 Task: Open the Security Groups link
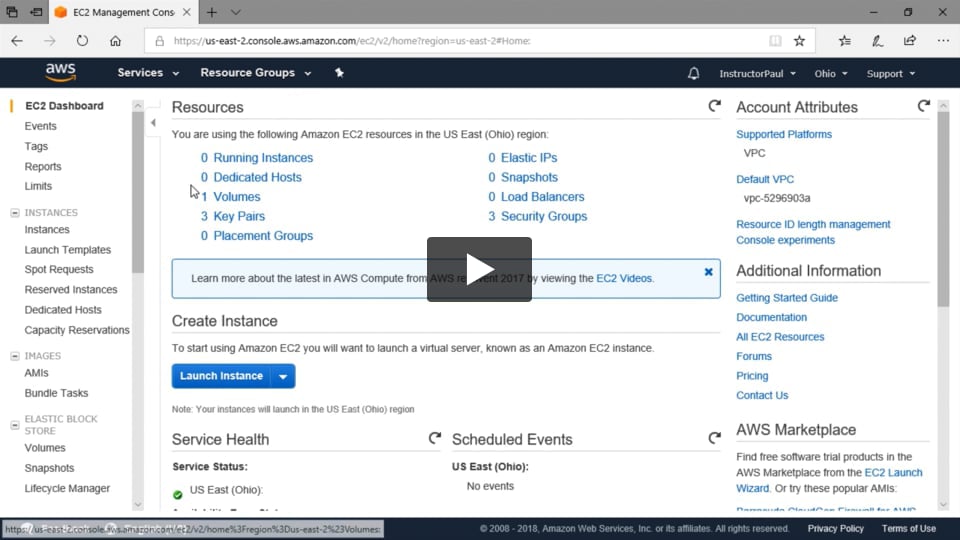coord(543,216)
